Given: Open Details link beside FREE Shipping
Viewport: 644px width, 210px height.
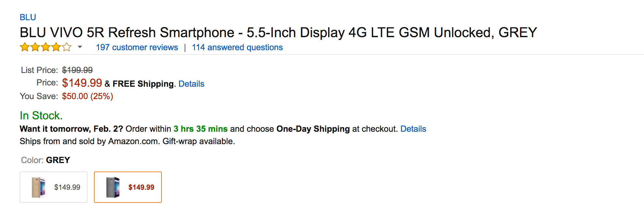Looking at the screenshot, I should [191, 84].
